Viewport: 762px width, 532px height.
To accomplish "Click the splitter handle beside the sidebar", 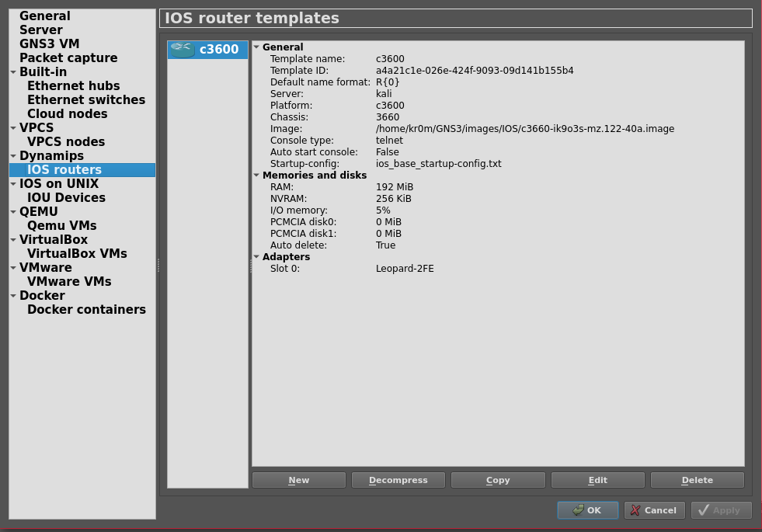I will click(x=158, y=265).
